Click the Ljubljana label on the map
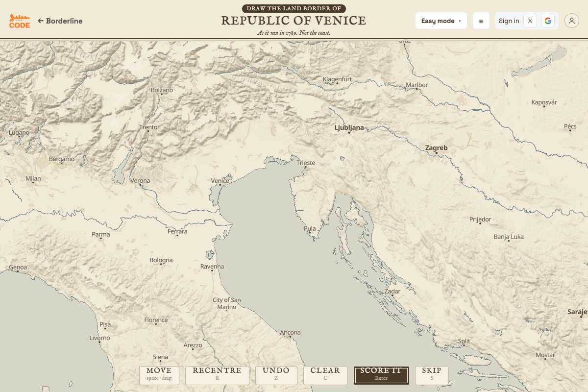Image resolution: width=588 pixels, height=392 pixels. 349,127
